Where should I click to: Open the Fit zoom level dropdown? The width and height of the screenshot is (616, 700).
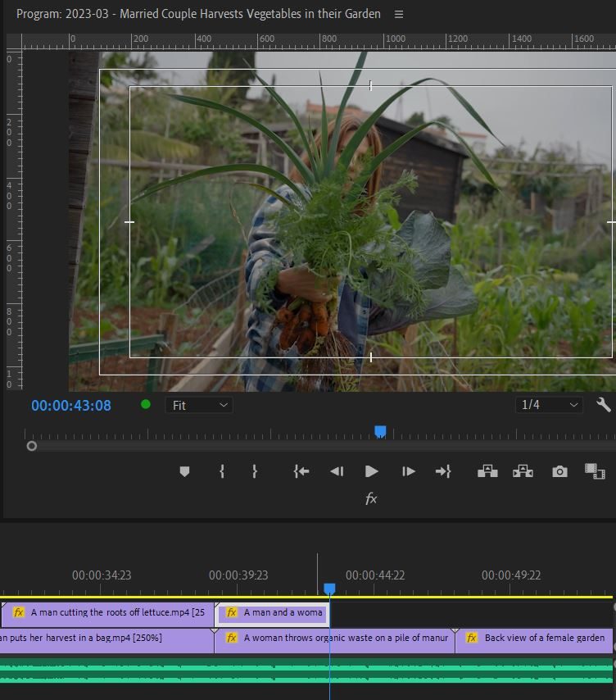(x=199, y=406)
